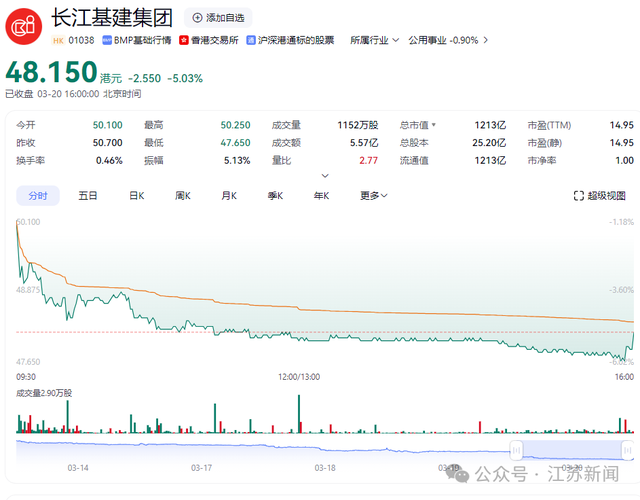Screen dimensions: 640x500
Task: Click the 最高 value 50.250
Action: [x=236, y=125]
